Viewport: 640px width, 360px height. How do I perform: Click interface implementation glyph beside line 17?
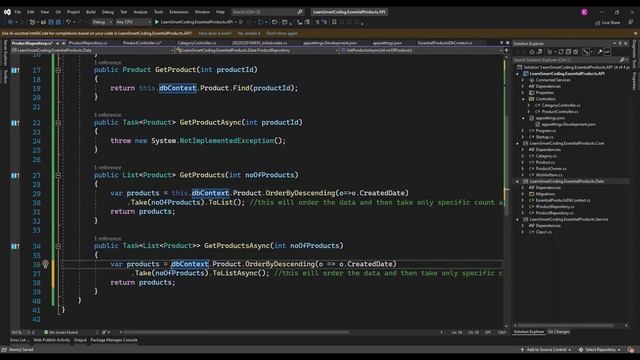tap(15, 70)
